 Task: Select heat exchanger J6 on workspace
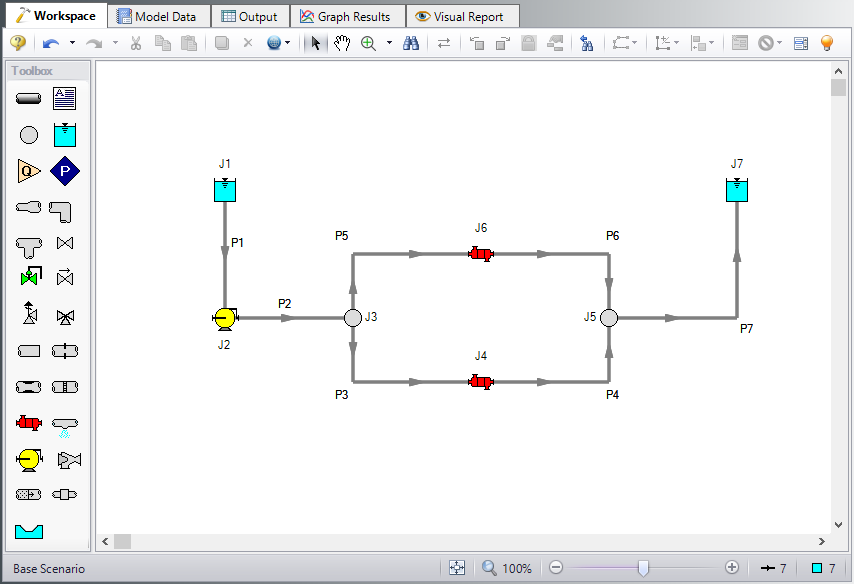481,254
